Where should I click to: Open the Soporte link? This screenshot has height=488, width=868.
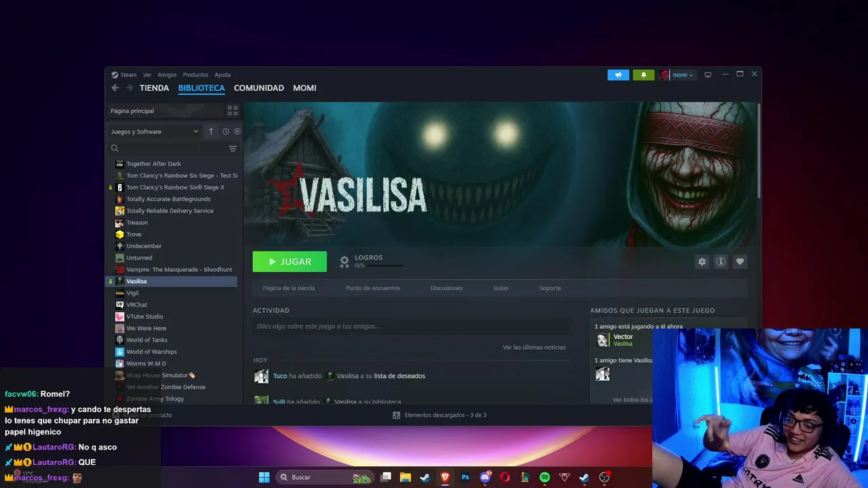pyautogui.click(x=550, y=288)
